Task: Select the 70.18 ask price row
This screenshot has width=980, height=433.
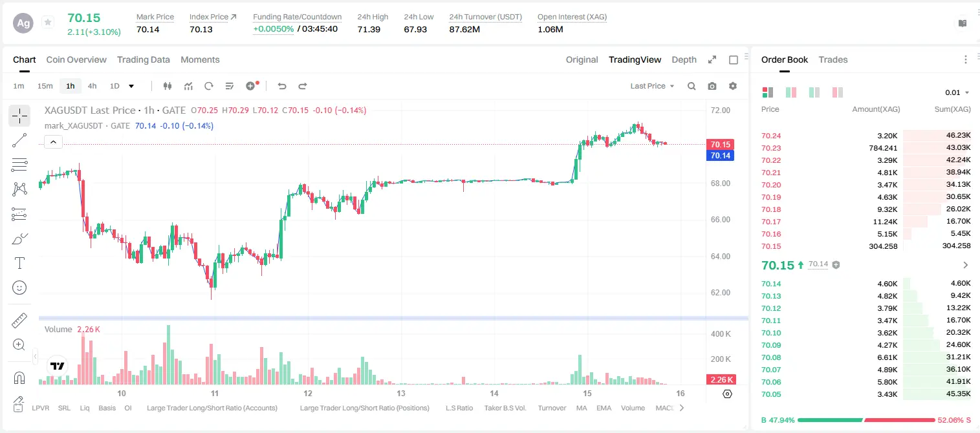Action: point(866,209)
